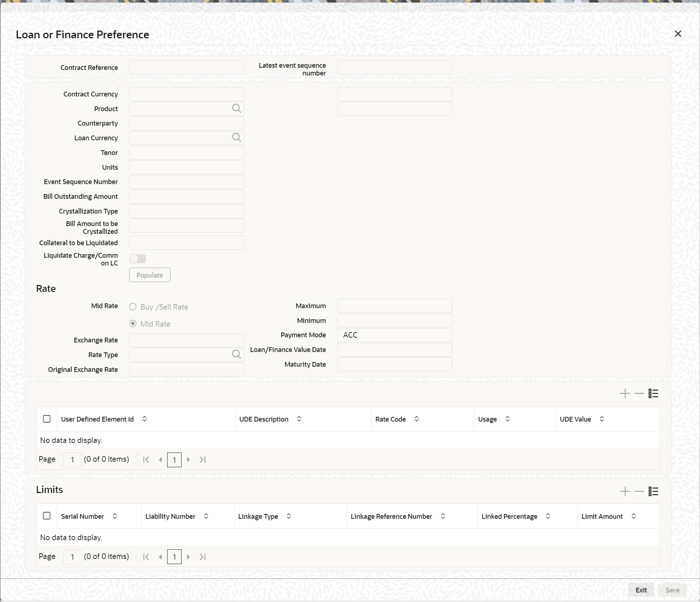Sort by User Defined Element Id column
The width and height of the screenshot is (700, 602).
tap(145, 419)
